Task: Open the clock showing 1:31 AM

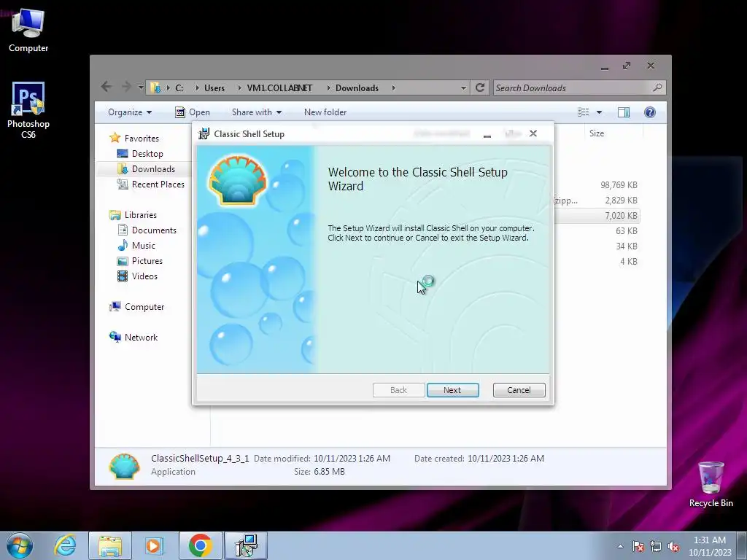Action: coord(710,546)
